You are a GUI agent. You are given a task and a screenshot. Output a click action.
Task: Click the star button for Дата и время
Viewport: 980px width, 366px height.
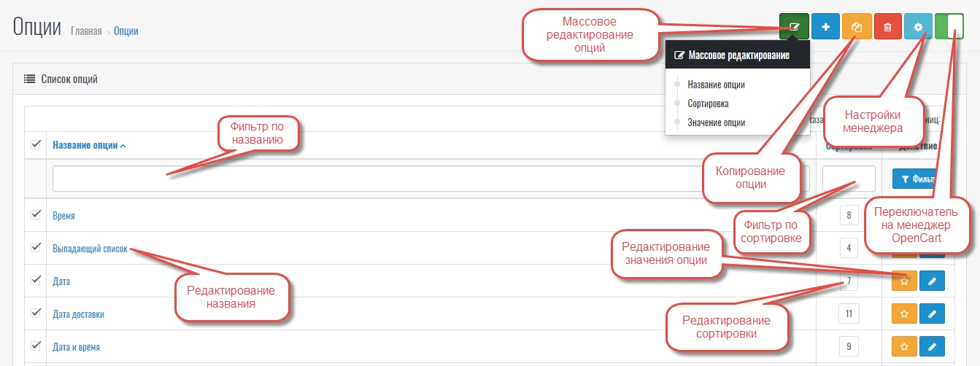click(x=904, y=346)
